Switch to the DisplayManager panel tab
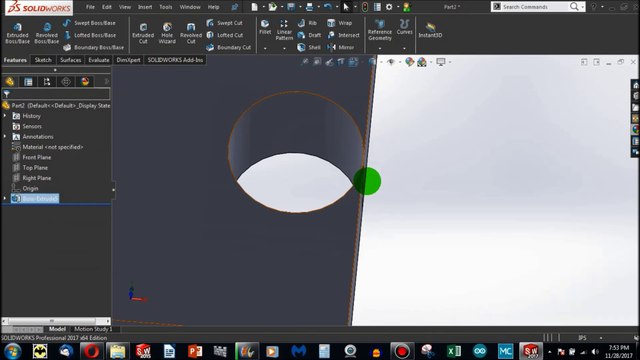The image size is (640, 360). tap(85, 82)
